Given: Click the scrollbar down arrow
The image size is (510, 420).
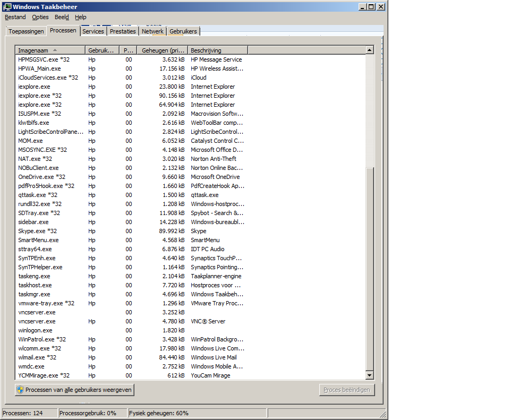Looking at the screenshot, I should tap(369, 375).
